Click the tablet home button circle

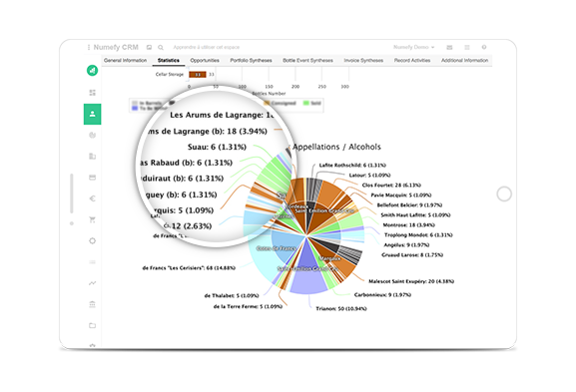point(504,194)
